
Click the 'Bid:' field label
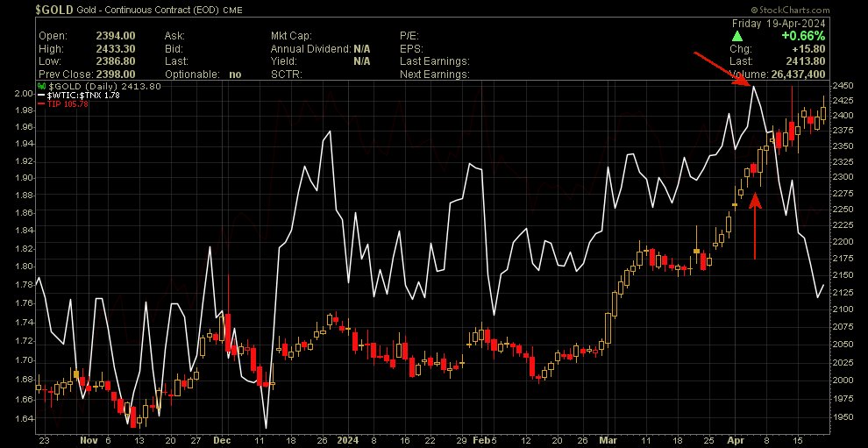[174, 49]
